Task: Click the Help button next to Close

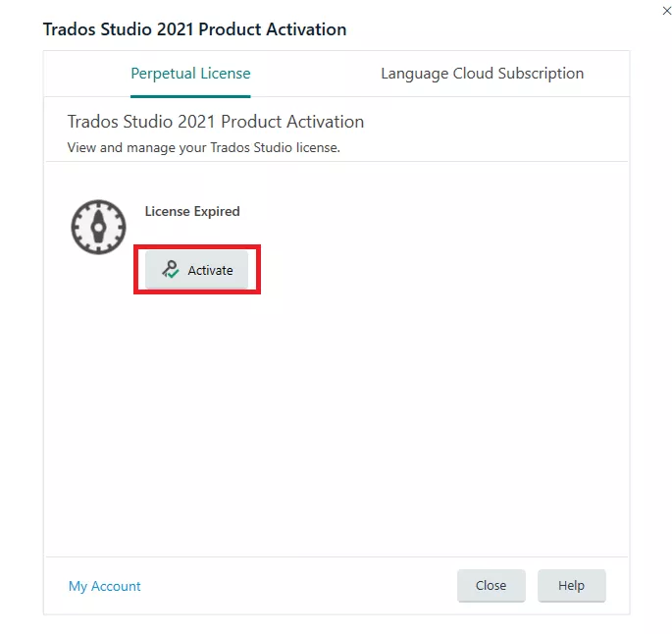Action: [572, 586]
